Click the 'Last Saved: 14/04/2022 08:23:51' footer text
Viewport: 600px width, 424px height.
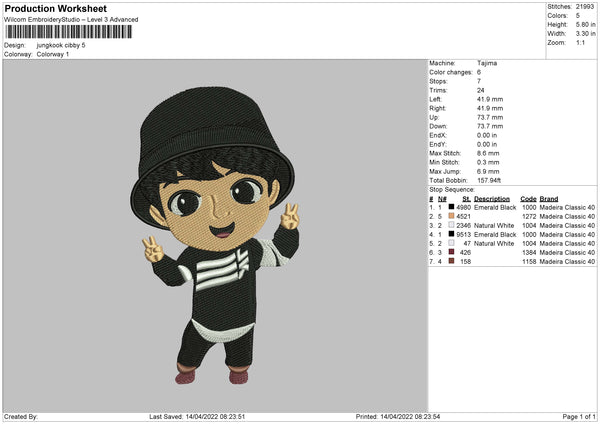point(197,417)
